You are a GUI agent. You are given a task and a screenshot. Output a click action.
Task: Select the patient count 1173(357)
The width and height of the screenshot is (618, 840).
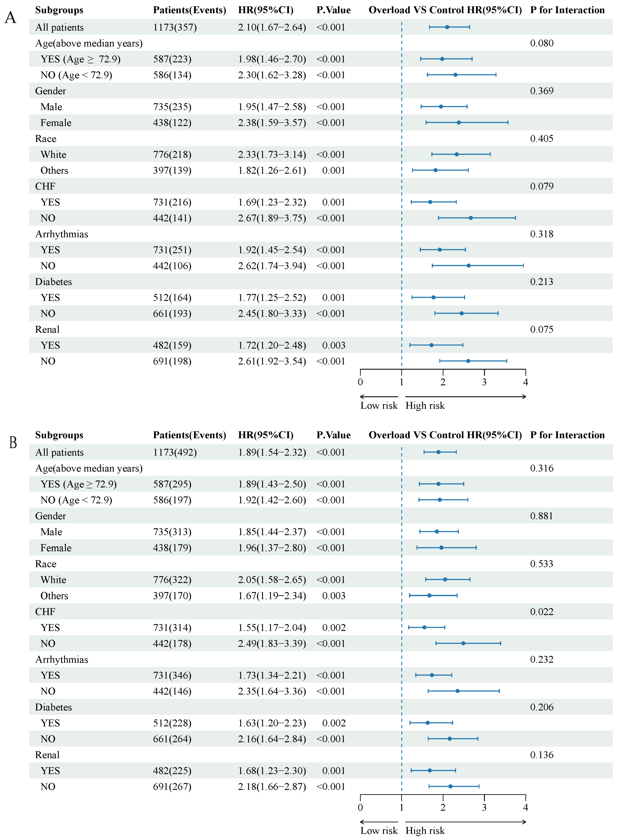click(175, 27)
